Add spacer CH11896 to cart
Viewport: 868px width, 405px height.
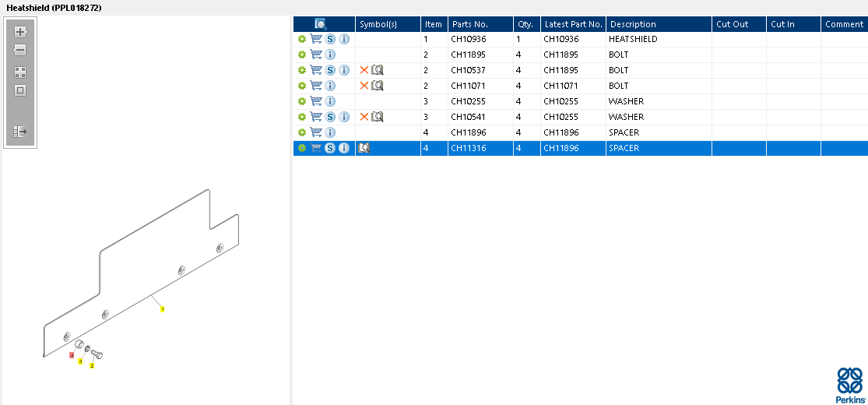tap(316, 132)
